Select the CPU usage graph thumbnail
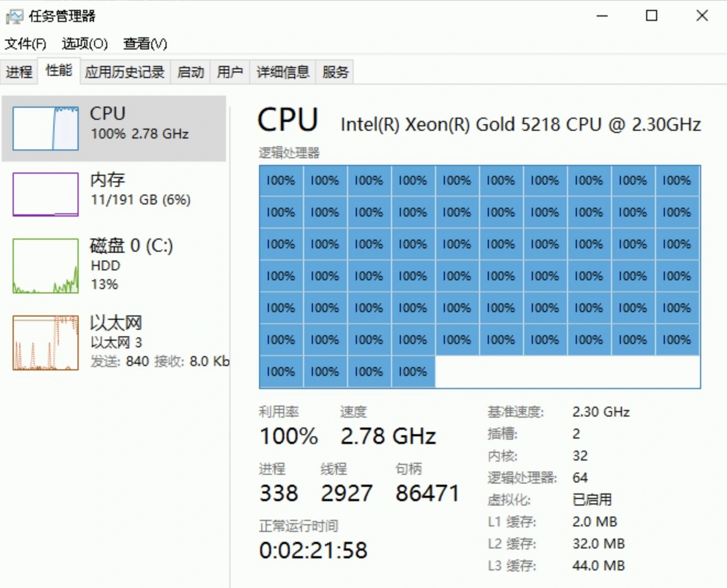 pyautogui.click(x=46, y=128)
